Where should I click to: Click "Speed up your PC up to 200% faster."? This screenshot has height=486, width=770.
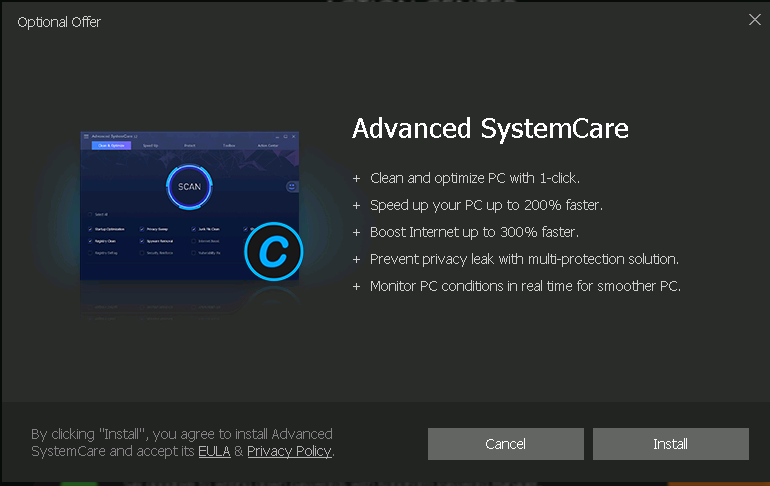click(486, 205)
